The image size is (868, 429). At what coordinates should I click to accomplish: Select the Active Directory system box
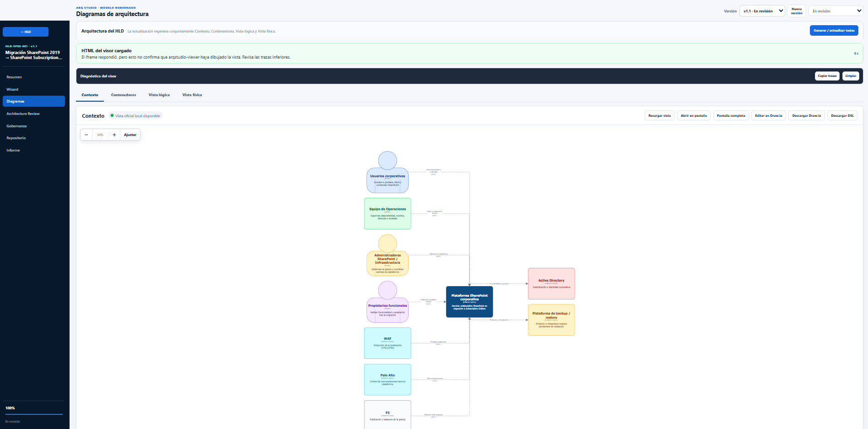tap(551, 283)
